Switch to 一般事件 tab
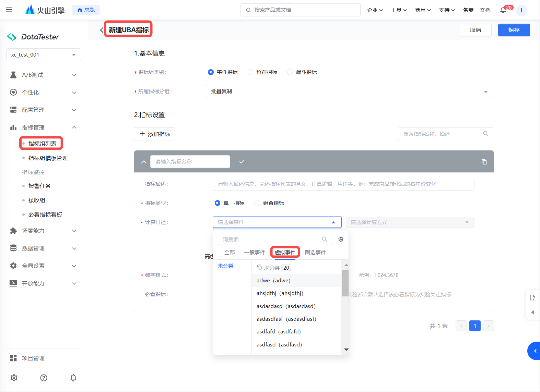The height and width of the screenshot is (392, 540). tap(255, 252)
